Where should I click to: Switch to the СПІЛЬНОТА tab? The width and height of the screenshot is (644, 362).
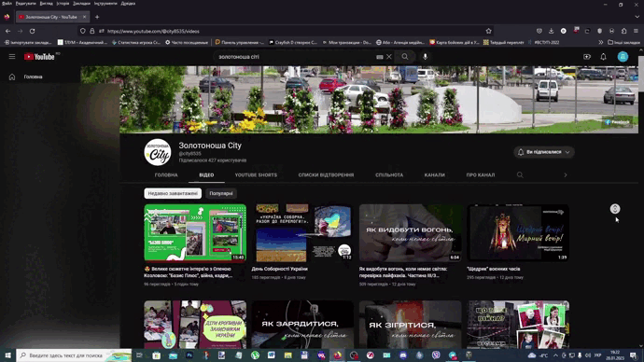(x=389, y=175)
